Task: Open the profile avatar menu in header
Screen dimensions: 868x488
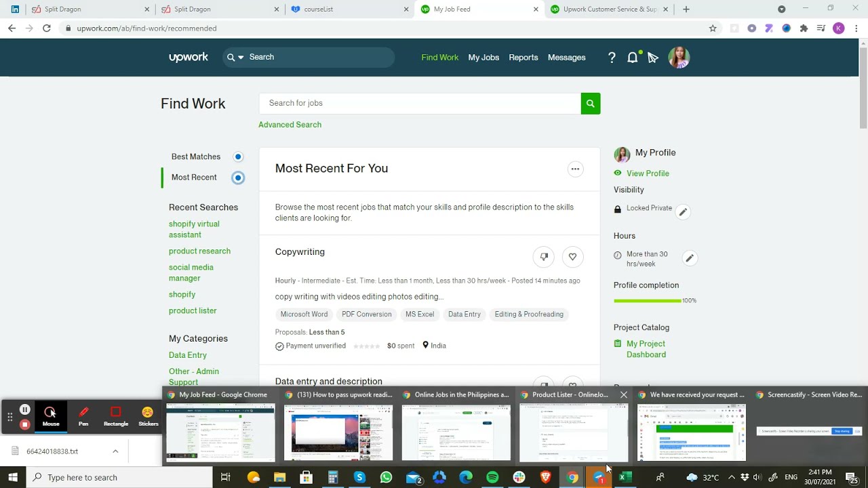Action: coord(679,58)
